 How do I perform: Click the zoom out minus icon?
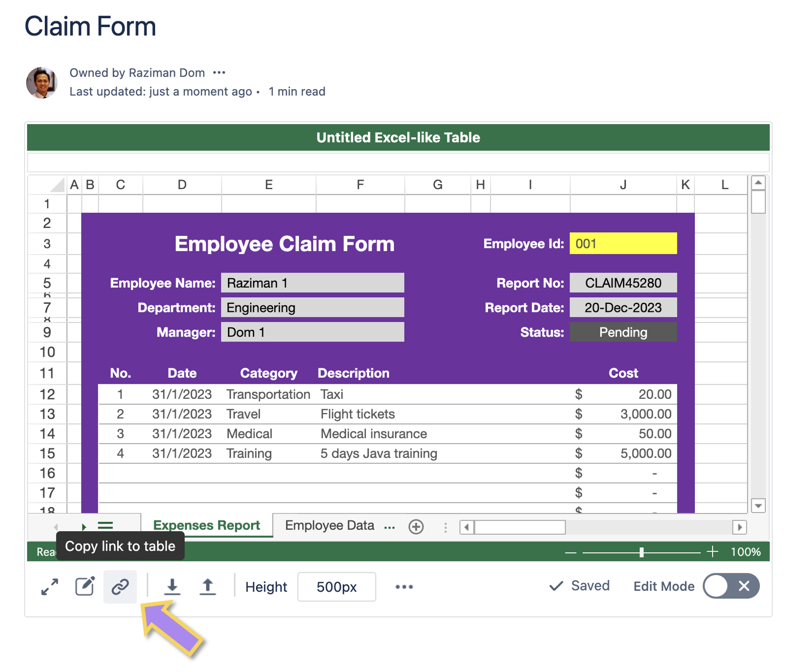coord(570,552)
